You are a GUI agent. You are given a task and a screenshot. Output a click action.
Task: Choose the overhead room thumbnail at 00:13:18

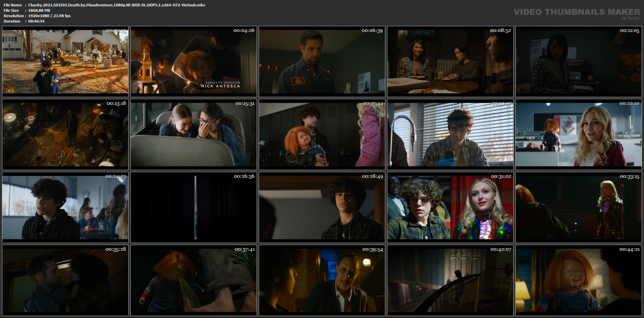pos(65,134)
